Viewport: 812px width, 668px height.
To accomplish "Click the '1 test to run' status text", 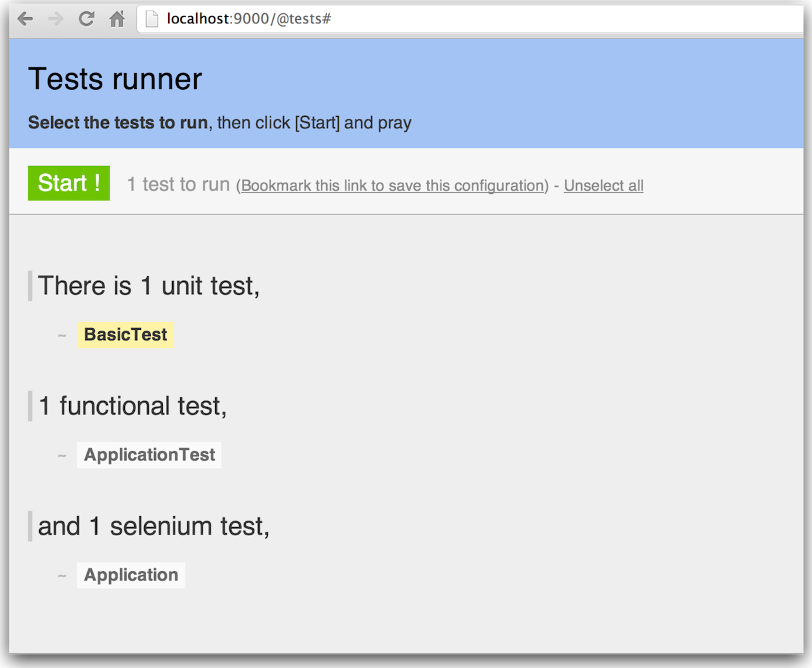I will (x=178, y=185).
